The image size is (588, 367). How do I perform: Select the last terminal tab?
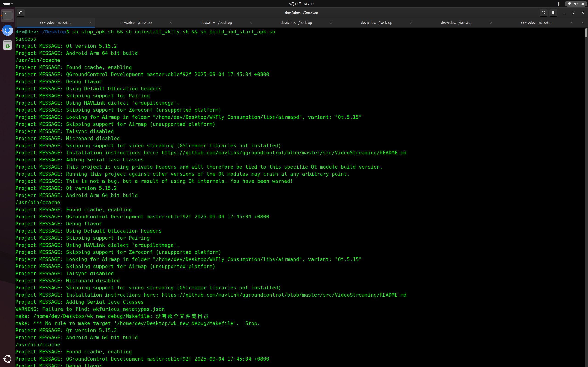tap(537, 22)
